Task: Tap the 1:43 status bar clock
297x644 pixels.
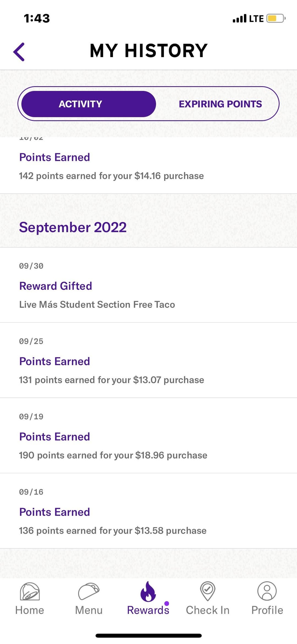Action: pos(37,18)
